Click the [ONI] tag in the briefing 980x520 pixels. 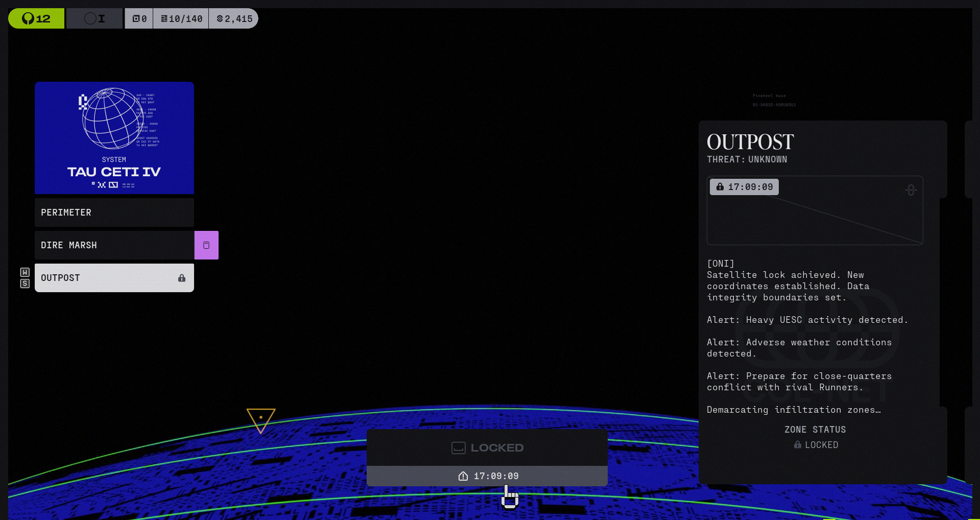(721, 264)
